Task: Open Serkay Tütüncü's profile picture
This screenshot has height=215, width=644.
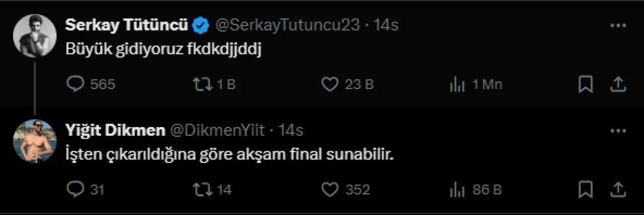Action: [35, 36]
